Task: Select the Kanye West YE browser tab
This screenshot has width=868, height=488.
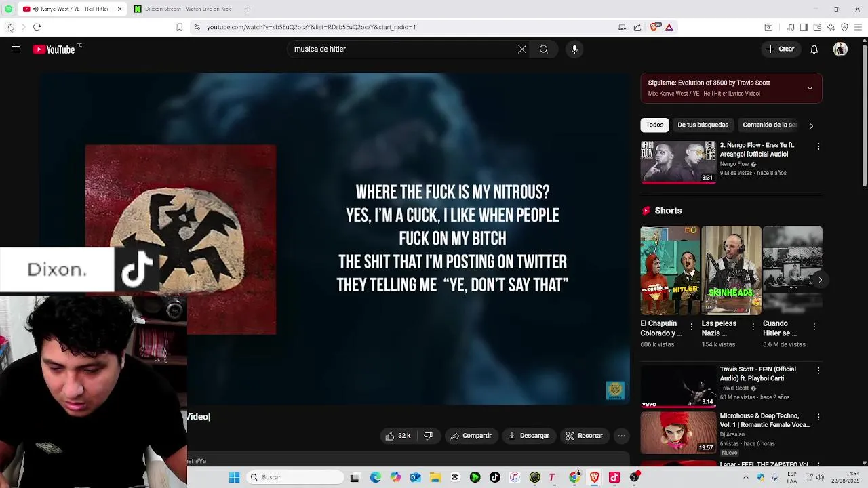Action: coord(71,9)
